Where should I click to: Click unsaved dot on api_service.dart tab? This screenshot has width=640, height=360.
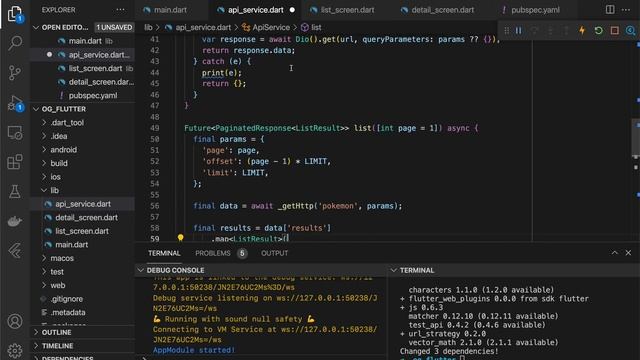(292, 10)
